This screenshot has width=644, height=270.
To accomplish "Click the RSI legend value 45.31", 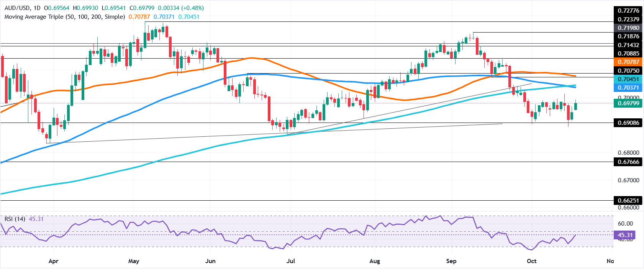I will point(36,219).
